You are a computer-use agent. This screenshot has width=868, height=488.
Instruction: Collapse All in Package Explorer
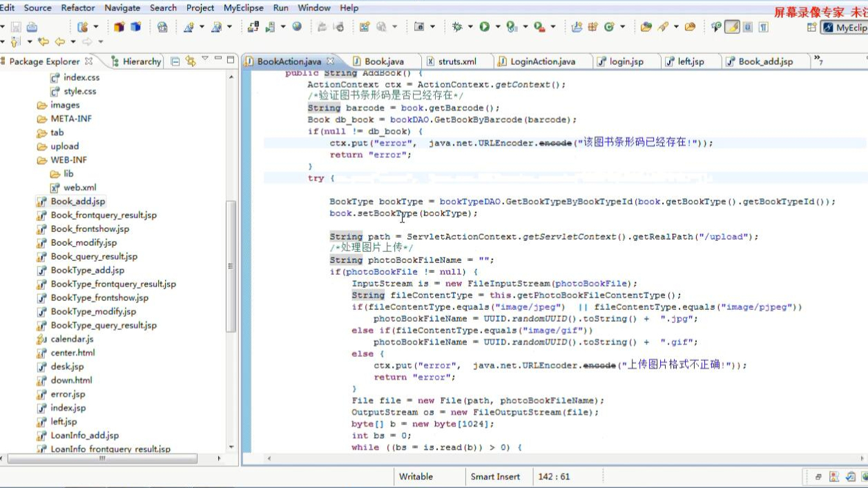click(x=175, y=61)
